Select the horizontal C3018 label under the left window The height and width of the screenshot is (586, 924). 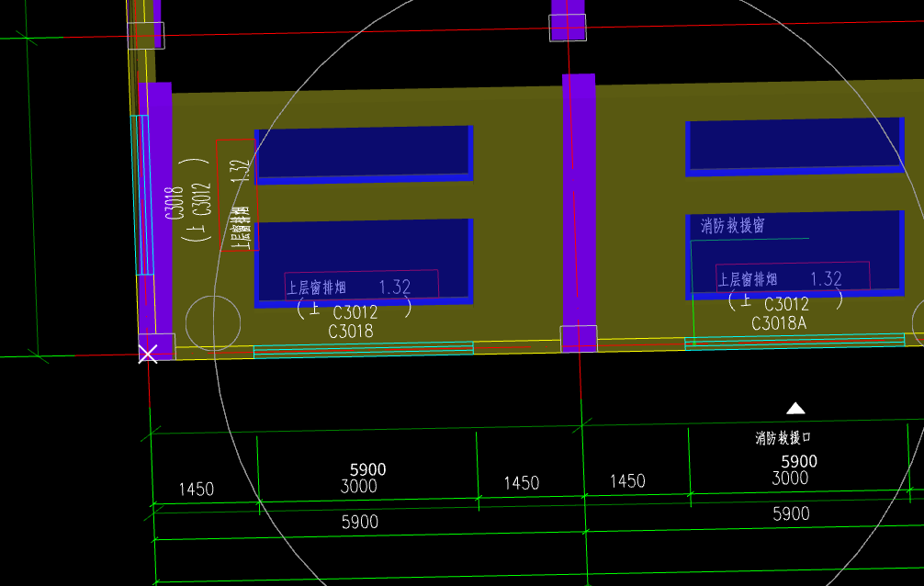(x=351, y=332)
